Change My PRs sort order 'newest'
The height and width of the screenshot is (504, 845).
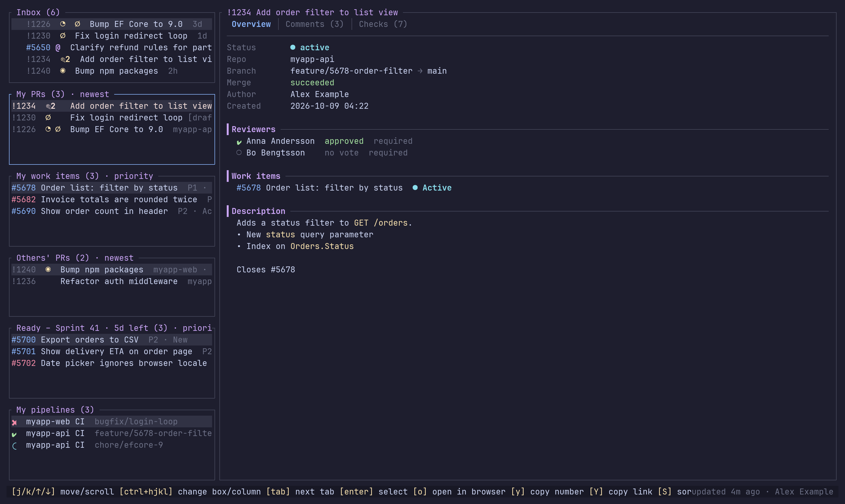pos(94,94)
